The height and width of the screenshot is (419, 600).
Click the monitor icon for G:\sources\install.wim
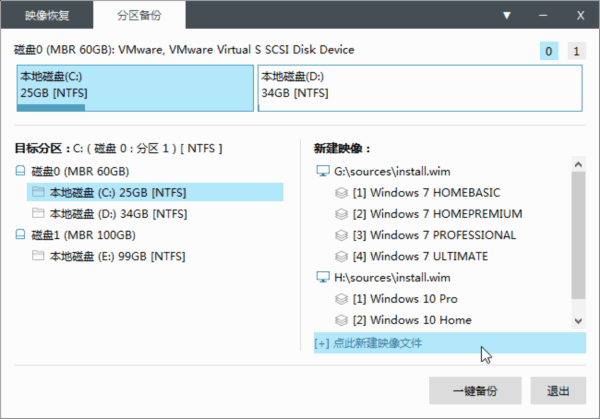tap(322, 171)
